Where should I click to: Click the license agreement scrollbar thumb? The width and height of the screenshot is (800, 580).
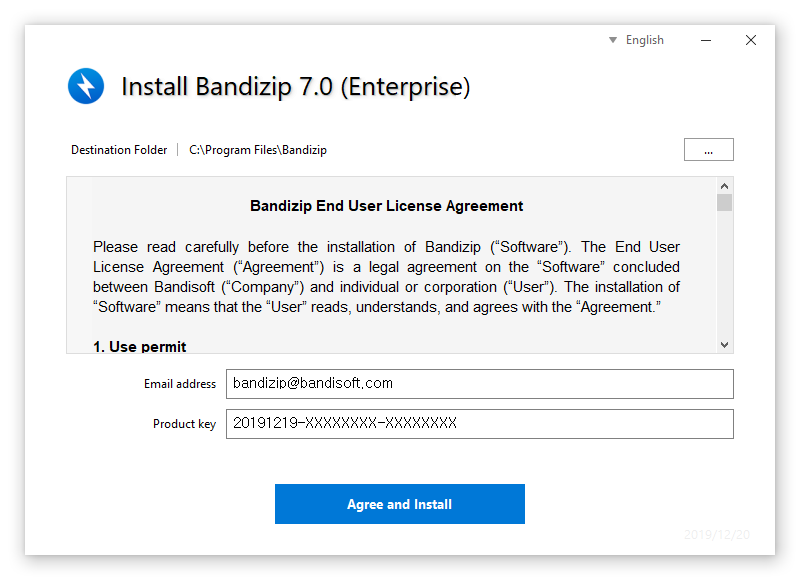(x=725, y=203)
